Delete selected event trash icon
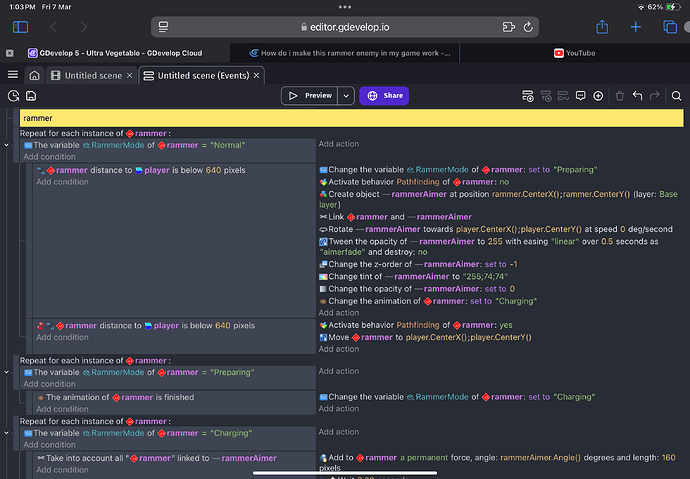The height and width of the screenshot is (479, 690). [x=620, y=95]
